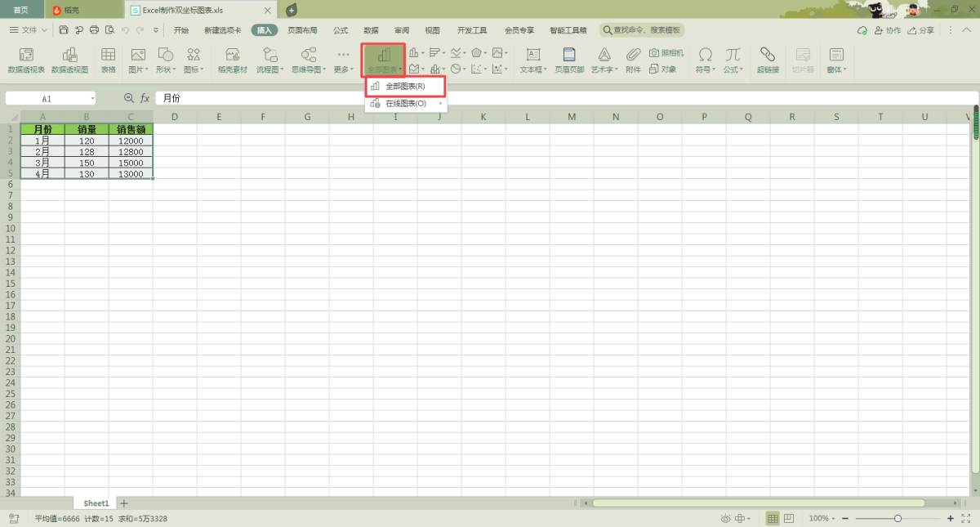Viewport: 980px width, 527px height.
Task: Open the Header and Footer (页眉页脚) tool
Action: [x=569, y=59]
